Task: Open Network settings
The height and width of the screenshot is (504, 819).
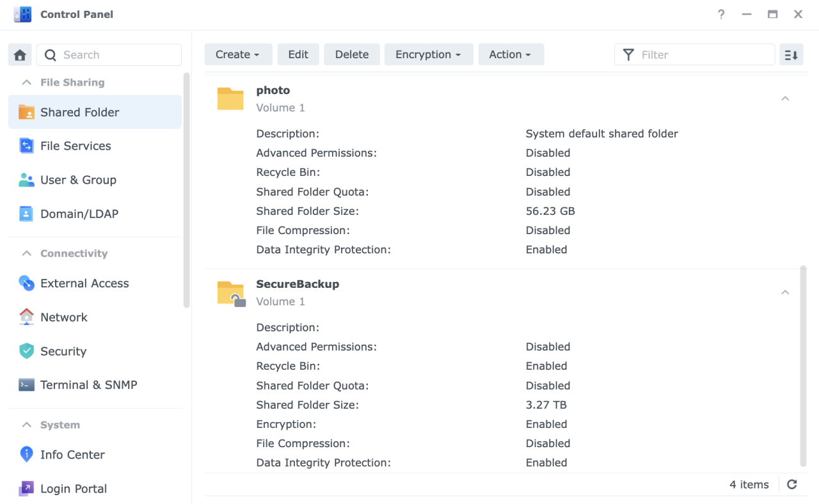Action: point(26,317)
